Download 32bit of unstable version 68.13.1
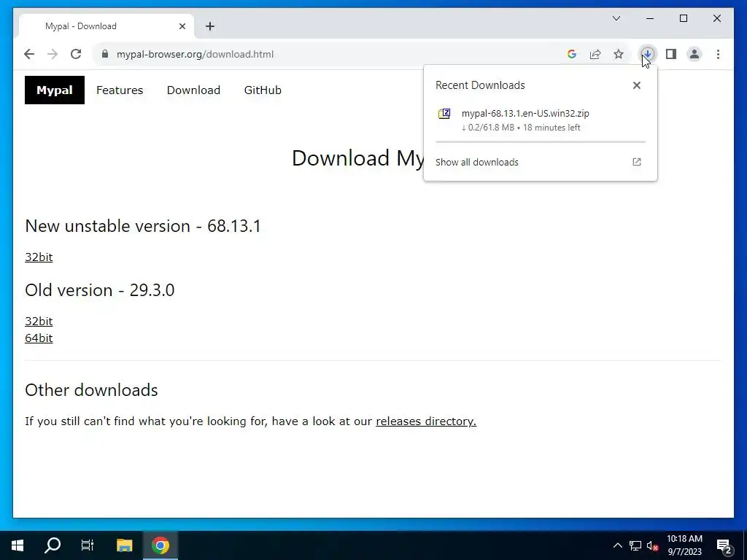Viewport: 747px width, 560px height. pos(39,257)
